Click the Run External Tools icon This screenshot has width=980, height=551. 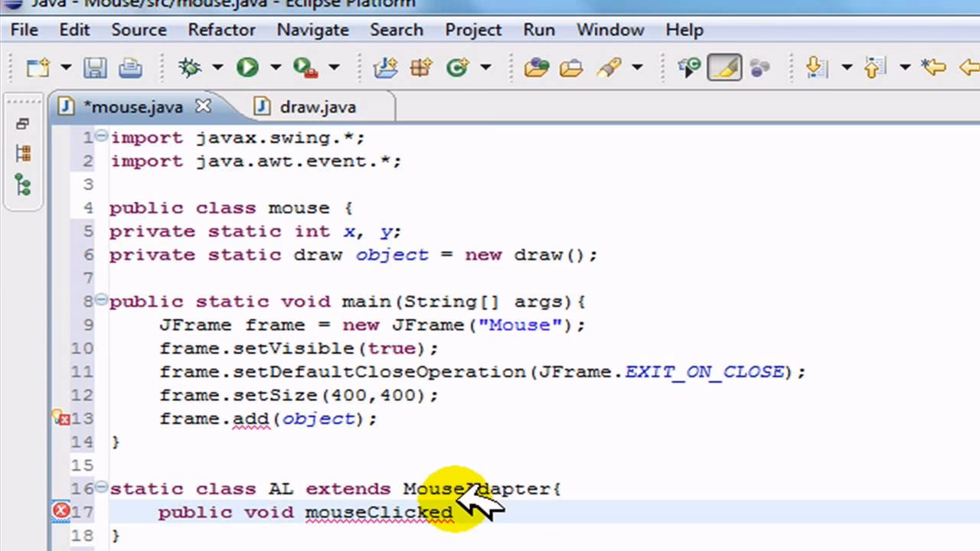point(305,67)
